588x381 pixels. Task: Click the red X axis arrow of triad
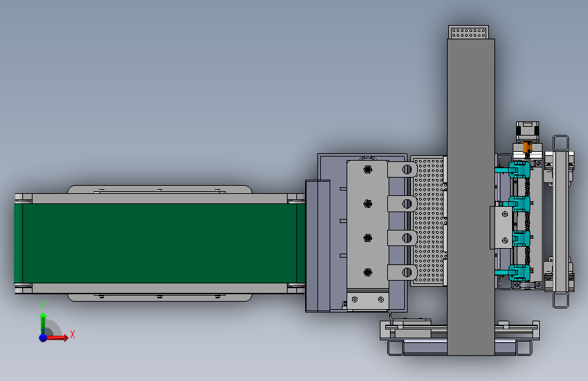(59, 338)
